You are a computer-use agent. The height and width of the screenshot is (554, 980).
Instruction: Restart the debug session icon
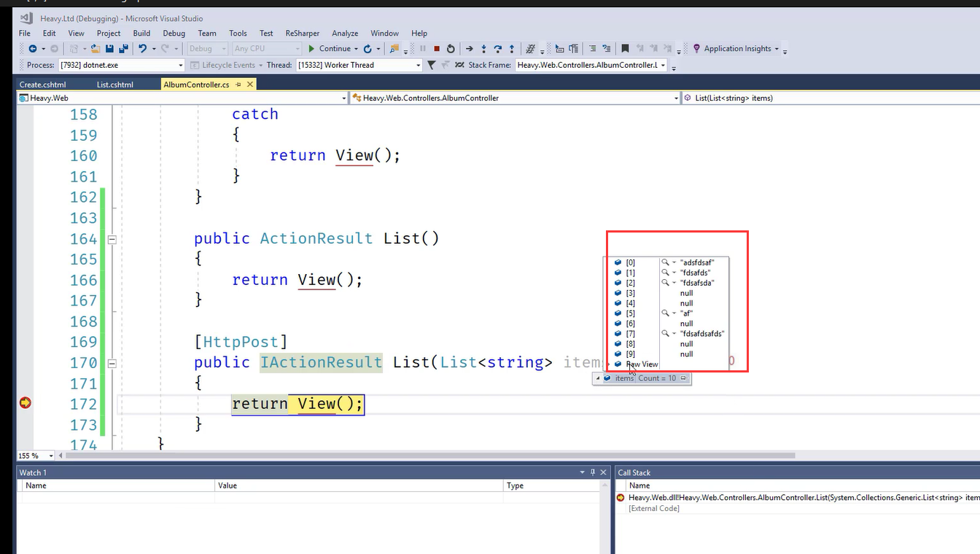pos(451,49)
